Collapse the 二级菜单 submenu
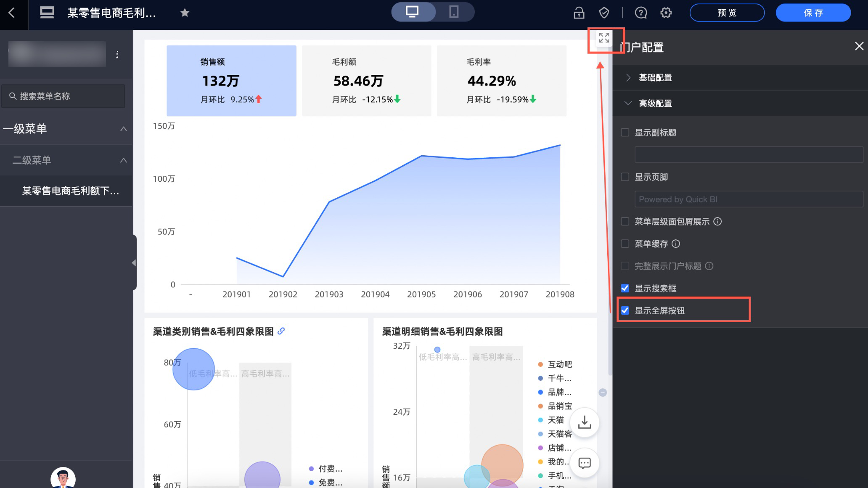Image resolution: width=868 pixels, height=488 pixels. click(x=123, y=160)
